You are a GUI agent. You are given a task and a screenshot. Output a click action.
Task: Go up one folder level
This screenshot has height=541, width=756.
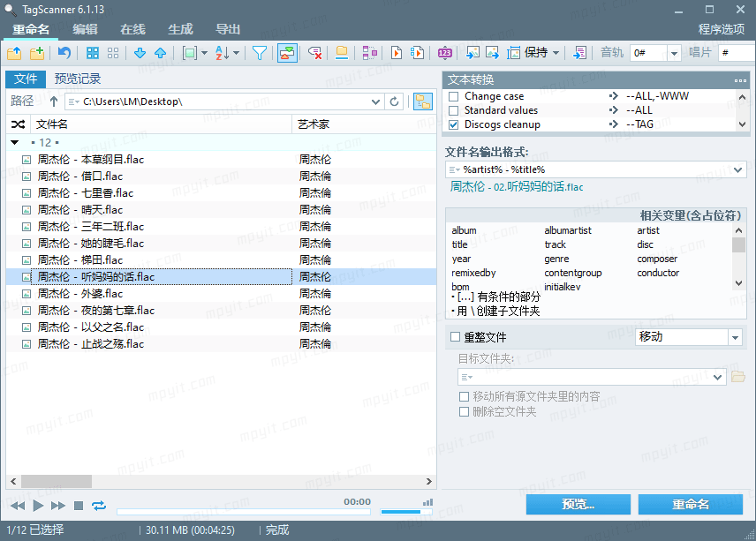click(x=54, y=101)
